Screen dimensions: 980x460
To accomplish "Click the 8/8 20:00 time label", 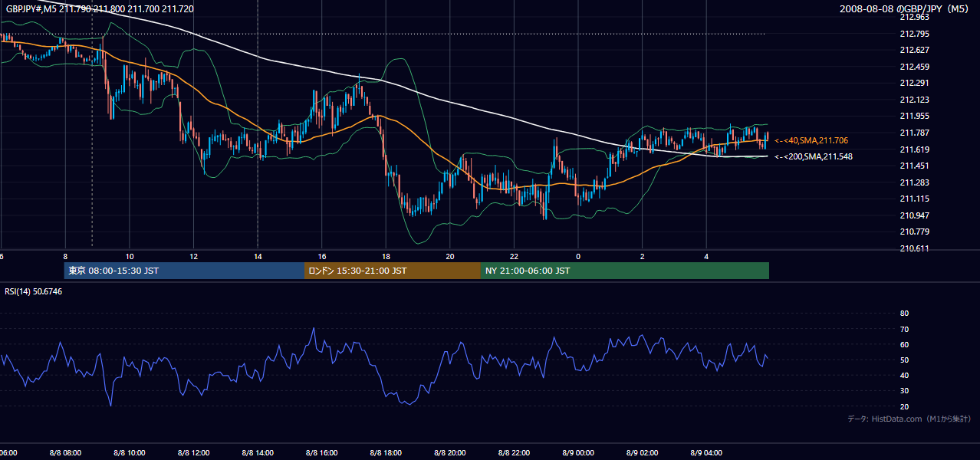I will [x=450, y=453].
